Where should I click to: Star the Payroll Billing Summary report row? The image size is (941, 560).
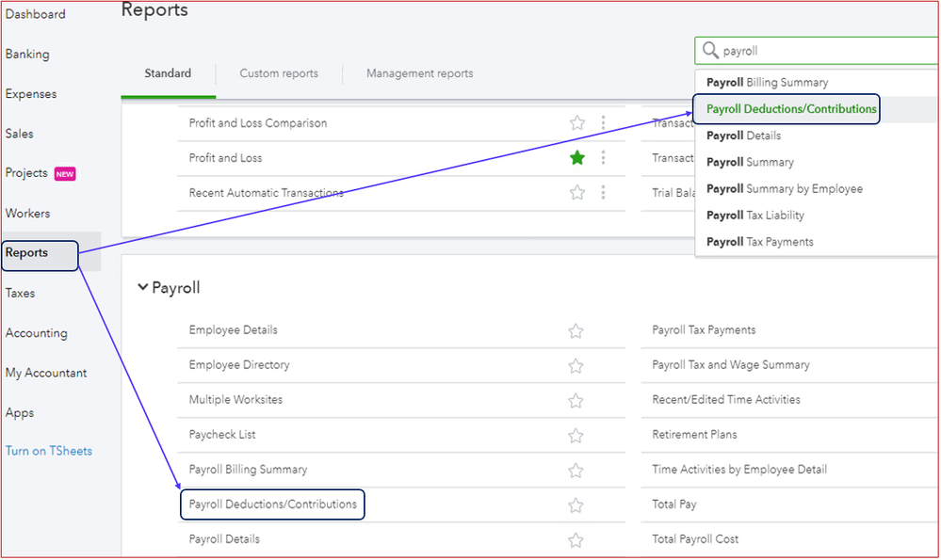click(576, 470)
